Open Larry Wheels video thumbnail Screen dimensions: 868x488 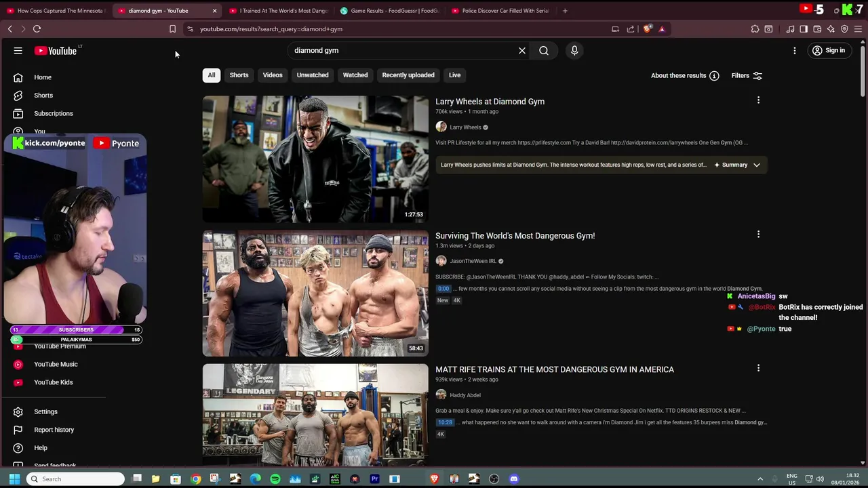(x=315, y=159)
